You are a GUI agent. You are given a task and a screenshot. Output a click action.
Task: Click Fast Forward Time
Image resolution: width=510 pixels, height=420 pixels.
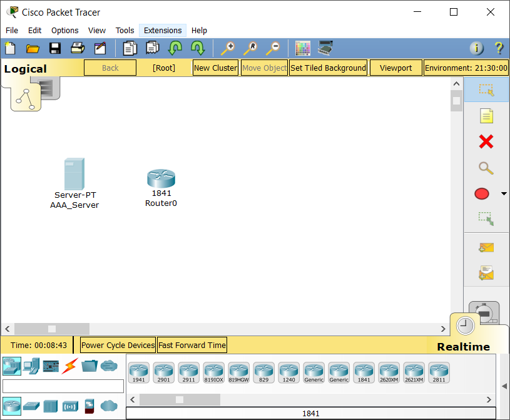tap(192, 345)
